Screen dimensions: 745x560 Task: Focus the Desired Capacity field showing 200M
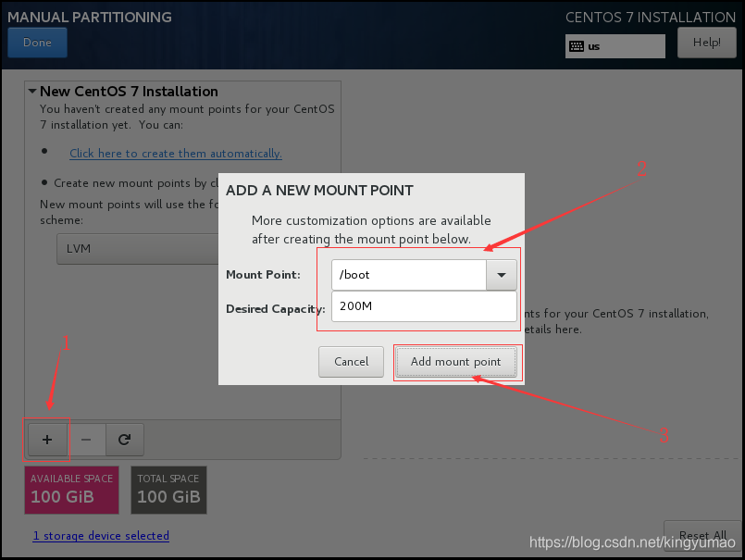[424, 306]
